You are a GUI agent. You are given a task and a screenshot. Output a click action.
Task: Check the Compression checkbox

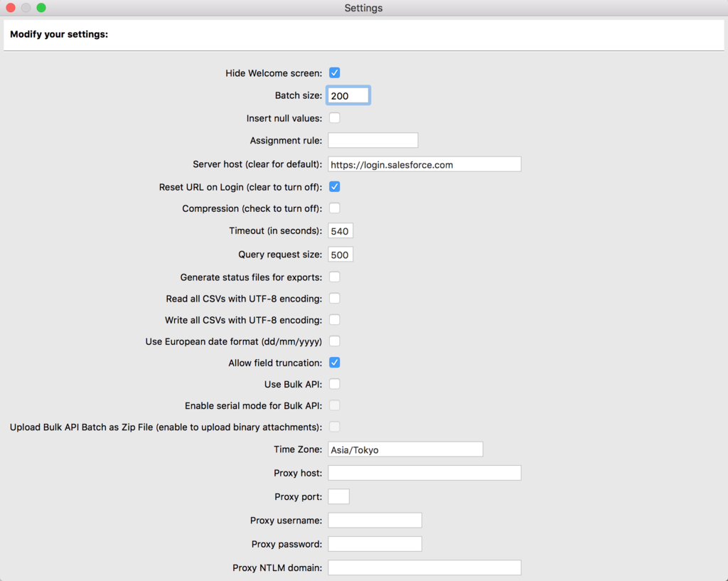click(x=334, y=208)
